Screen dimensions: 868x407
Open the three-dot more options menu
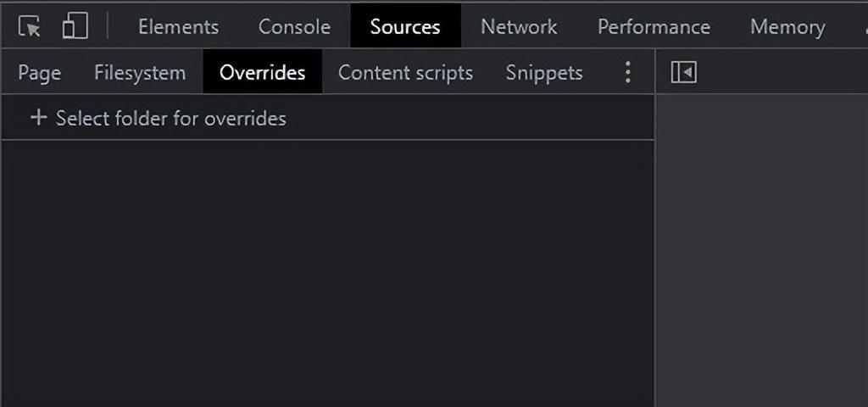627,72
